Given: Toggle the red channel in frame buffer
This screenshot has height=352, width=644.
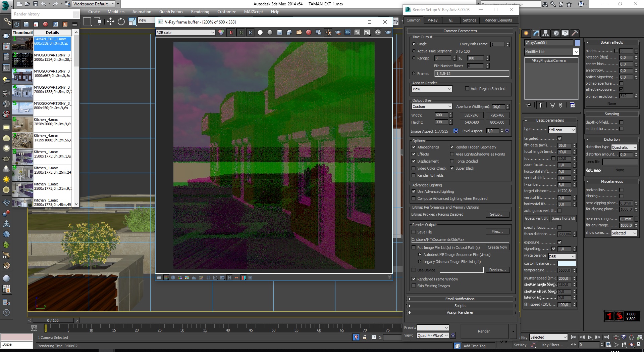Looking at the screenshot, I should pos(231,33).
